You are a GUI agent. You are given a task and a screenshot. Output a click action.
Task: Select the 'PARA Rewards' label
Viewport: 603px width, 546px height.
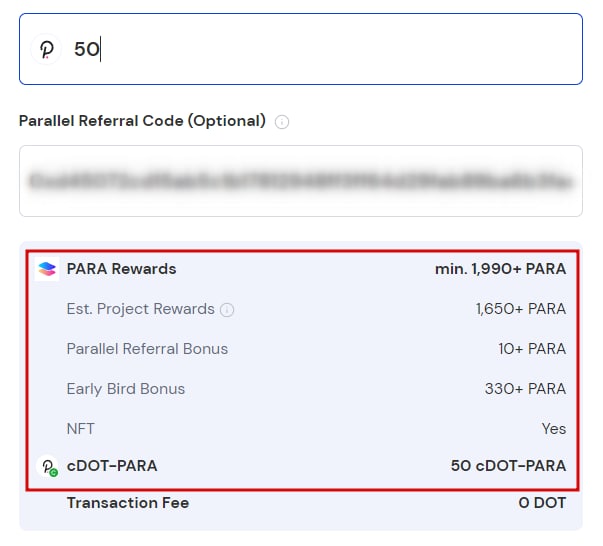[121, 269]
